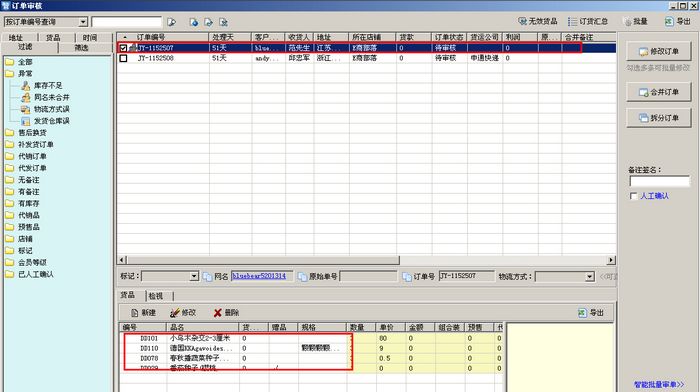Screen dimensions: 700x392
Task: Open the 智能批量审单 link
Action: click(x=658, y=384)
